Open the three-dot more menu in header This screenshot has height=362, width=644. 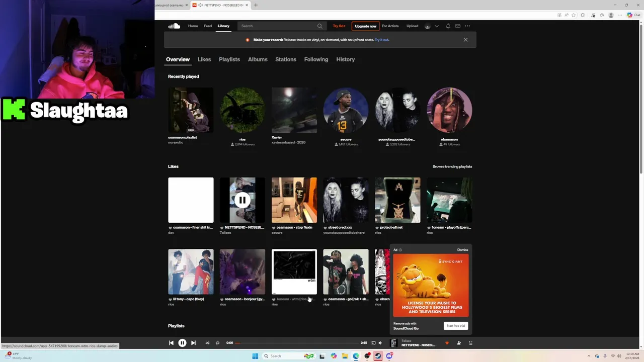point(467,26)
